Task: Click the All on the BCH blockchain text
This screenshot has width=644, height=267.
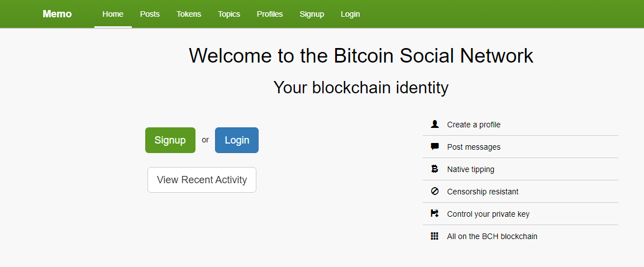Action: point(492,236)
